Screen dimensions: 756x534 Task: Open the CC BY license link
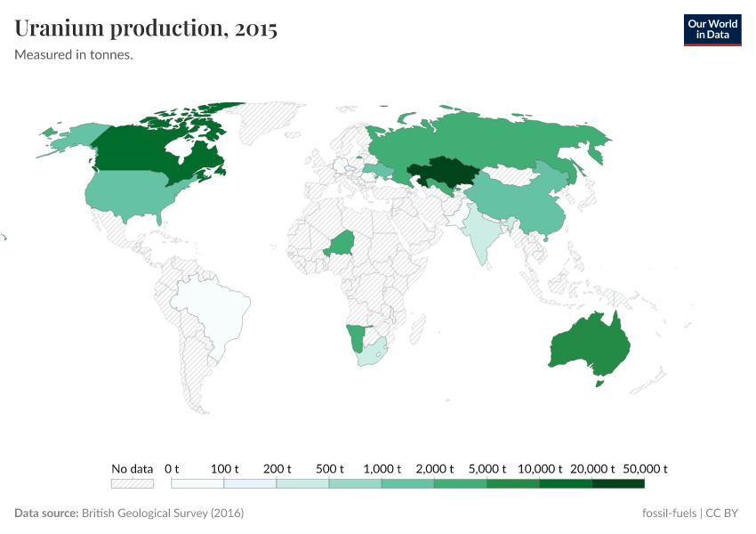pos(721,513)
